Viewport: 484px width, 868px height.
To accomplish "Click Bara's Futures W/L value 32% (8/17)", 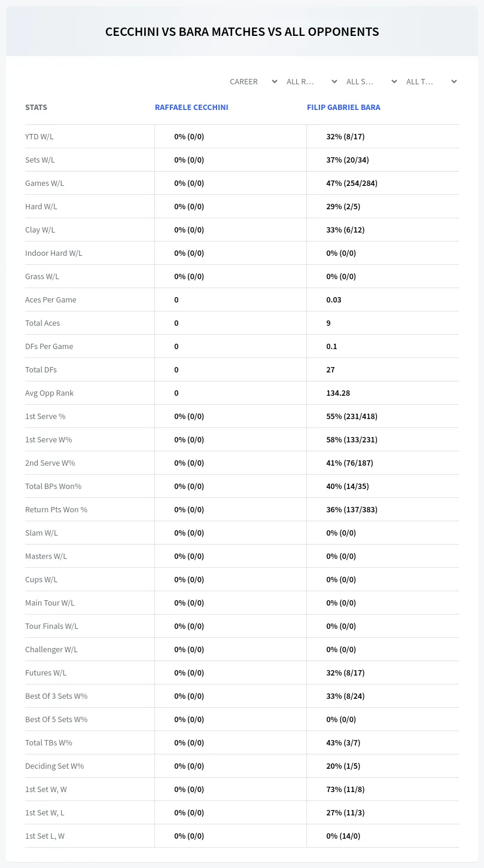I will [x=345, y=673].
